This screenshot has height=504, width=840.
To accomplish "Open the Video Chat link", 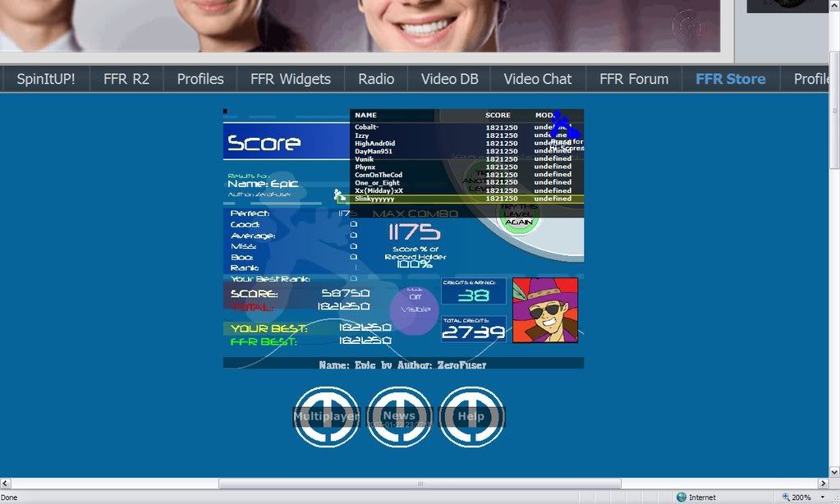I will [538, 79].
